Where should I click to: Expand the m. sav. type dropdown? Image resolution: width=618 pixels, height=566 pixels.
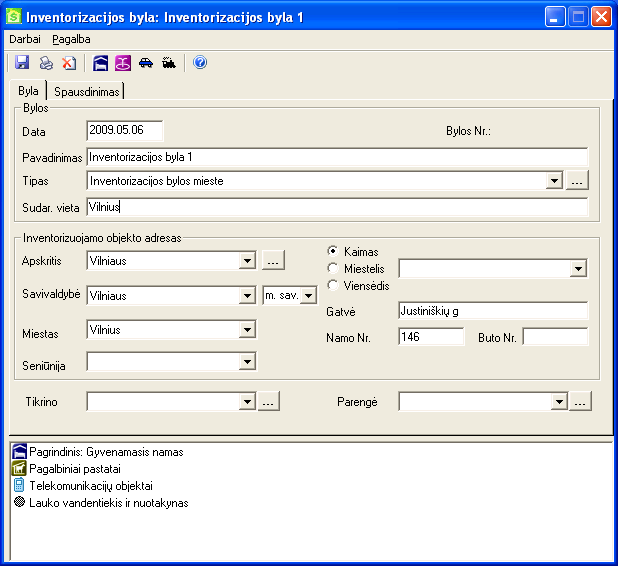coord(309,296)
